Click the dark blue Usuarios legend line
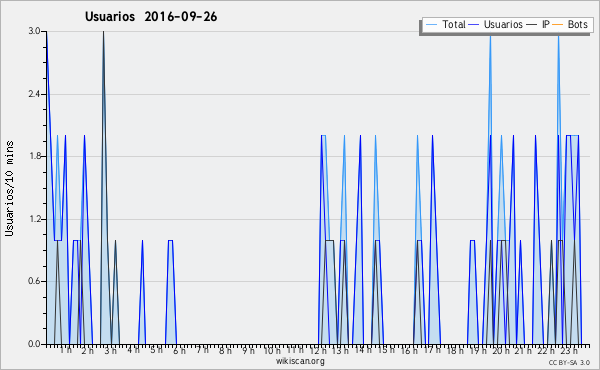 (474, 25)
